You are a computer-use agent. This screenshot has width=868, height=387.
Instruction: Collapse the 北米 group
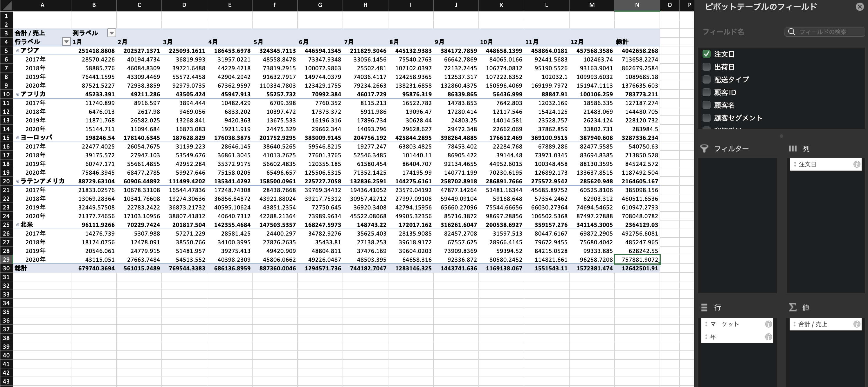(18, 225)
